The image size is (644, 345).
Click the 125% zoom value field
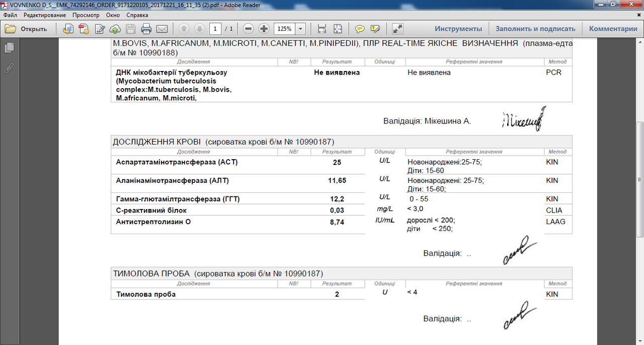click(285, 29)
